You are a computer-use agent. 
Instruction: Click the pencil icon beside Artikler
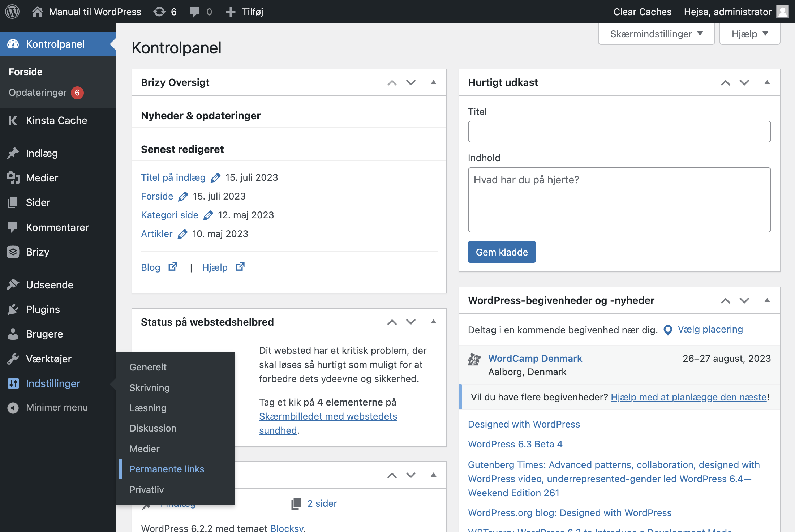click(182, 234)
